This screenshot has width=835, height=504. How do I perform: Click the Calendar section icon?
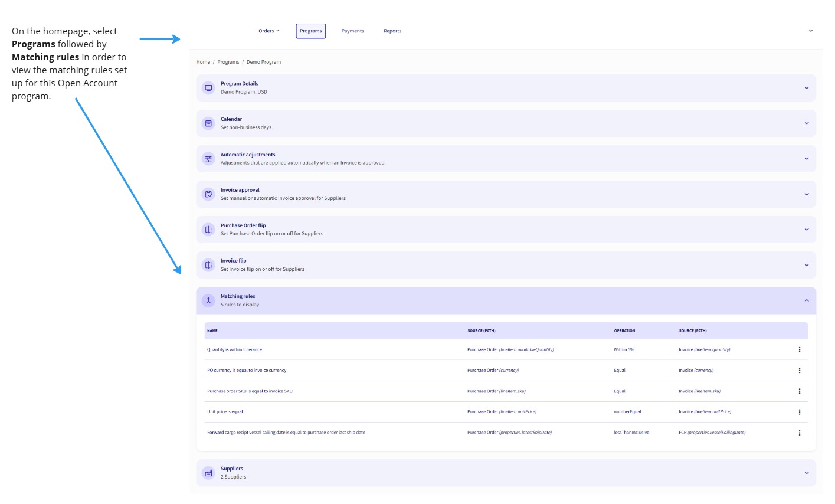[x=208, y=123]
